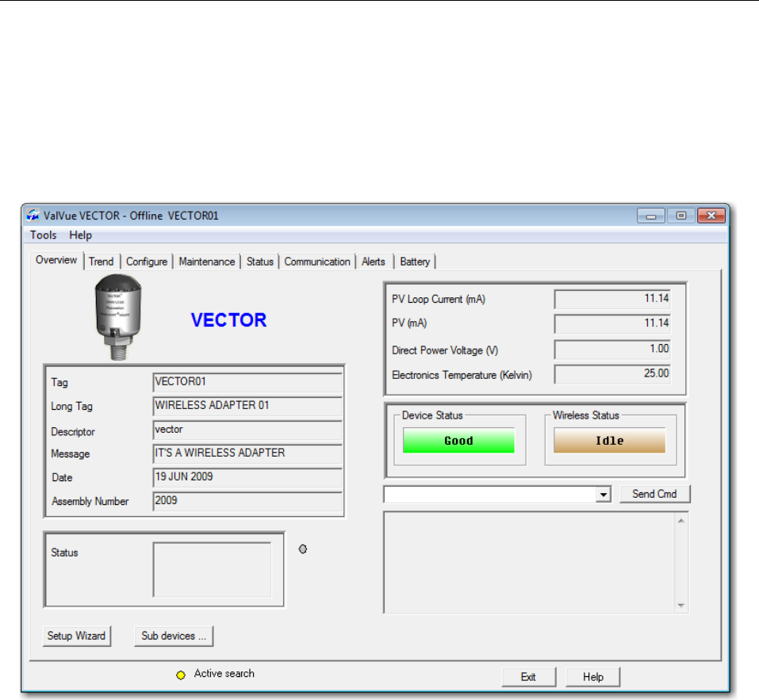
Task: View the Alerts tab
Action: point(374,262)
